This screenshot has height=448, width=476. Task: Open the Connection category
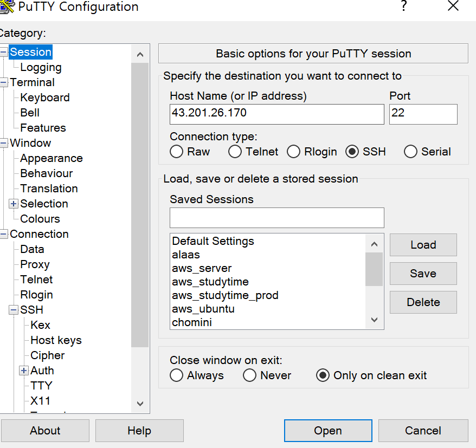point(39,234)
